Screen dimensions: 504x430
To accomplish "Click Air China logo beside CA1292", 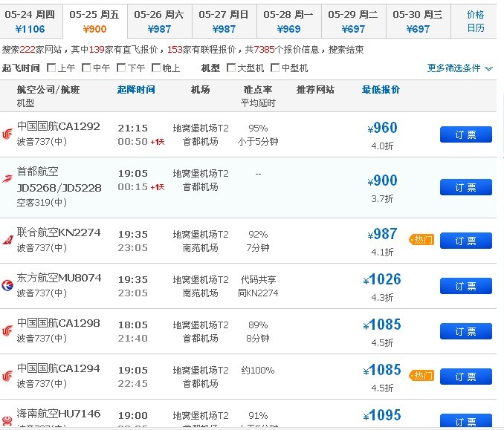I will coord(7,134).
